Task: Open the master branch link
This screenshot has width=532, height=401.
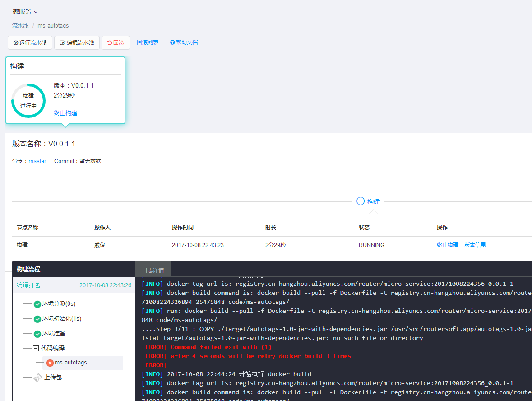Action: click(x=37, y=161)
